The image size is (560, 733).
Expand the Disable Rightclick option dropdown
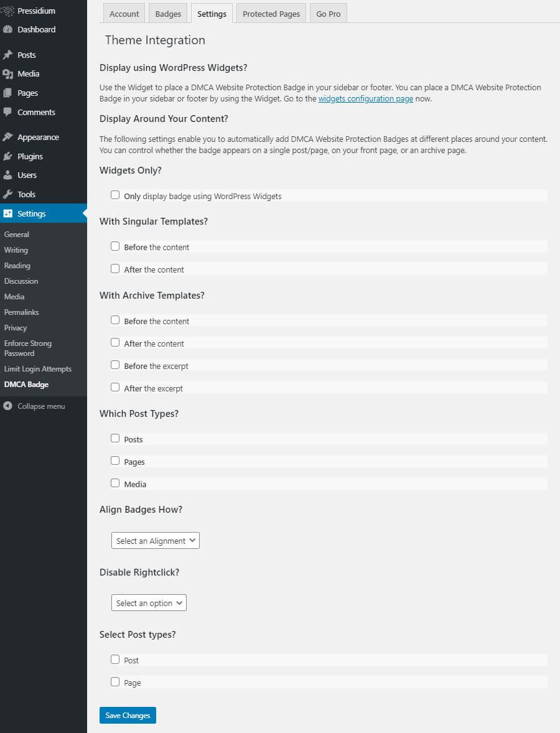(x=149, y=602)
